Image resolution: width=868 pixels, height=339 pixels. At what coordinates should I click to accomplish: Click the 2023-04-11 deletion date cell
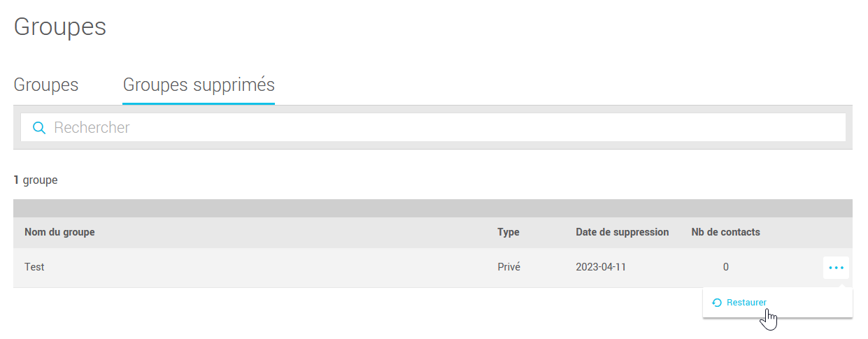click(601, 267)
